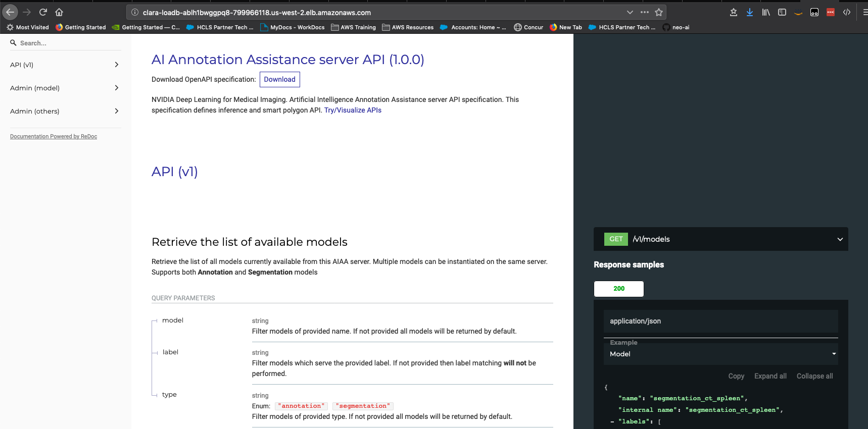Follow the Try/Visualize APIs link
Image resolution: width=868 pixels, height=429 pixels.
353,110
